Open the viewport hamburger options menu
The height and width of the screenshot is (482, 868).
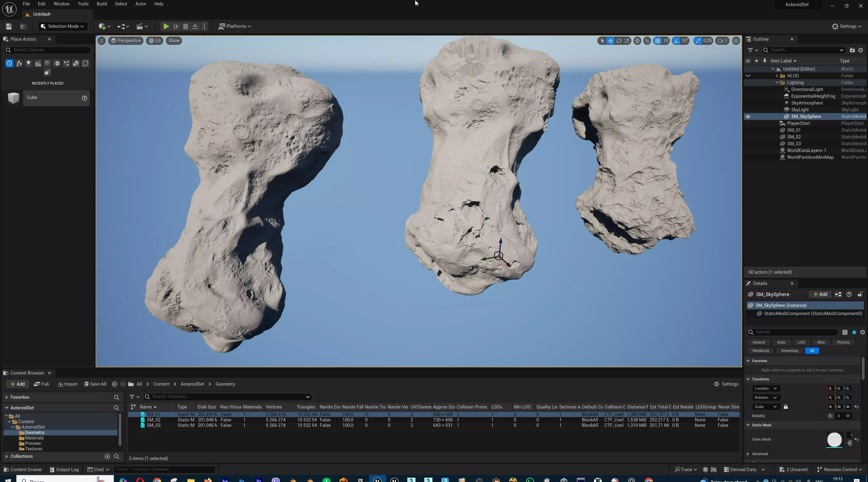click(101, 41)
